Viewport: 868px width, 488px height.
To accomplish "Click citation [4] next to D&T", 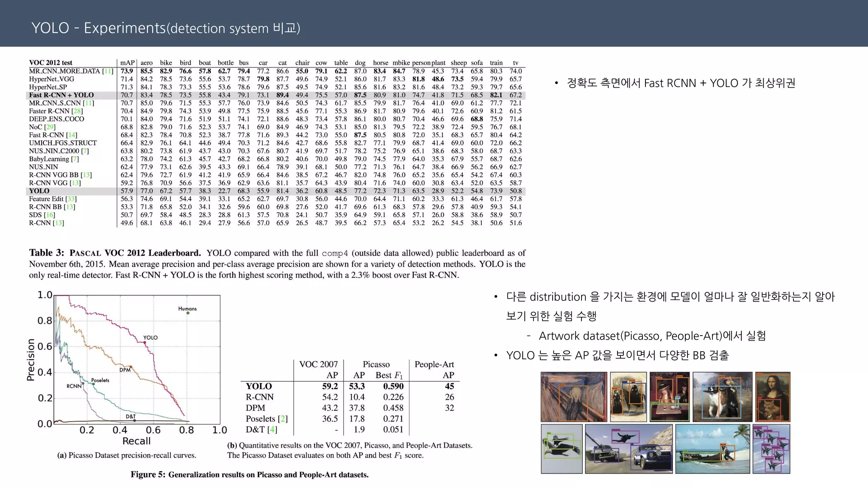I will (272, 430).
